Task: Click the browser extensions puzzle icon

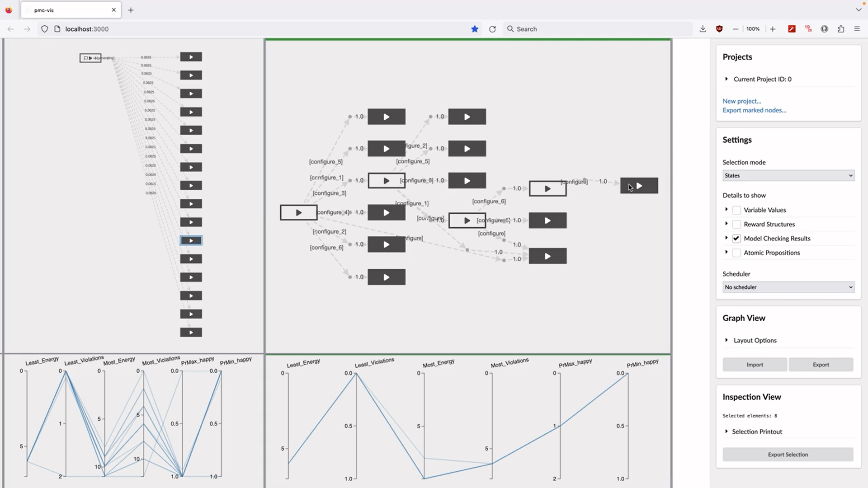Action: coord(841,29)
